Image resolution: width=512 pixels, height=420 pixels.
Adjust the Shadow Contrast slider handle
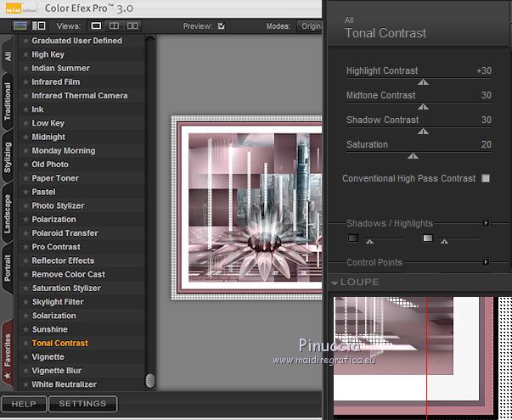pyautogui.click(x=423, y=132)
